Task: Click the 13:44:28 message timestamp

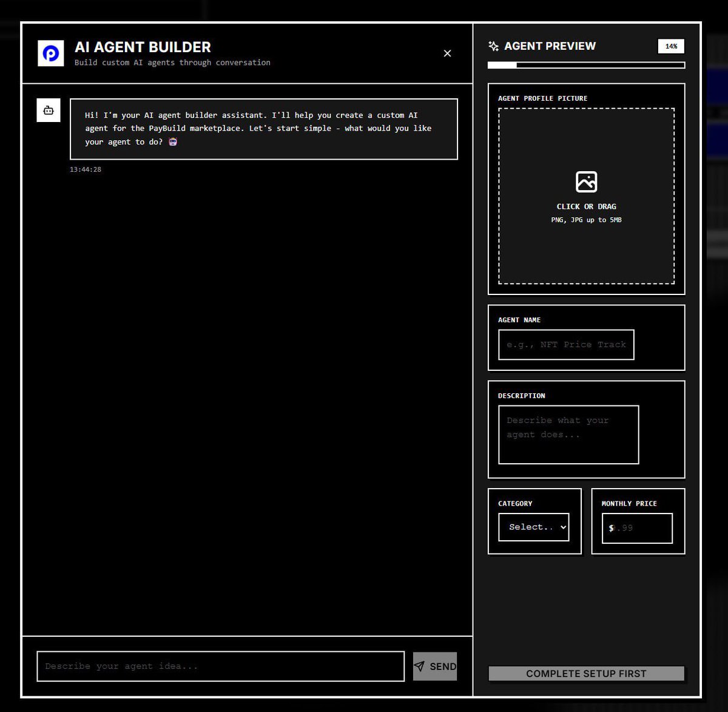Action: [x=86, y=169]
